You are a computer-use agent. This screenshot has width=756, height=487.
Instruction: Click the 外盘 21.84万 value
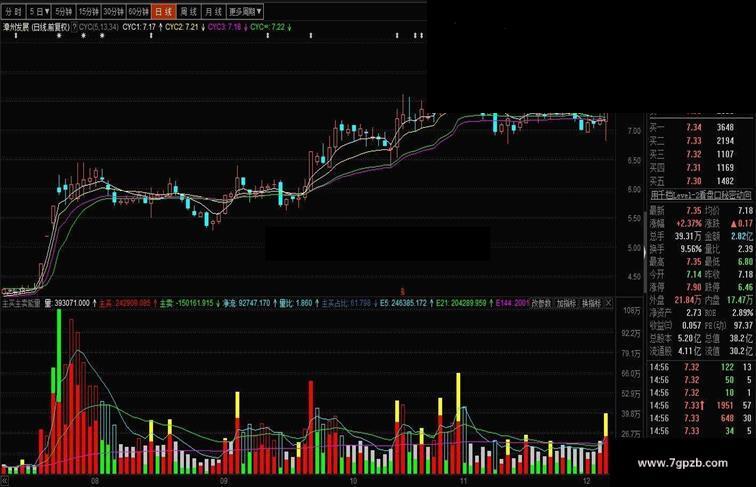coord(688,300)
